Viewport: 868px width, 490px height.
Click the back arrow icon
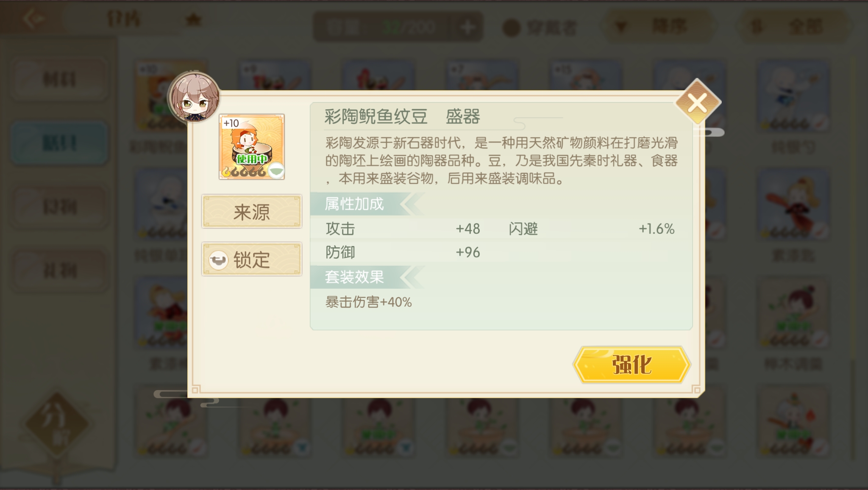click(33, 19)
